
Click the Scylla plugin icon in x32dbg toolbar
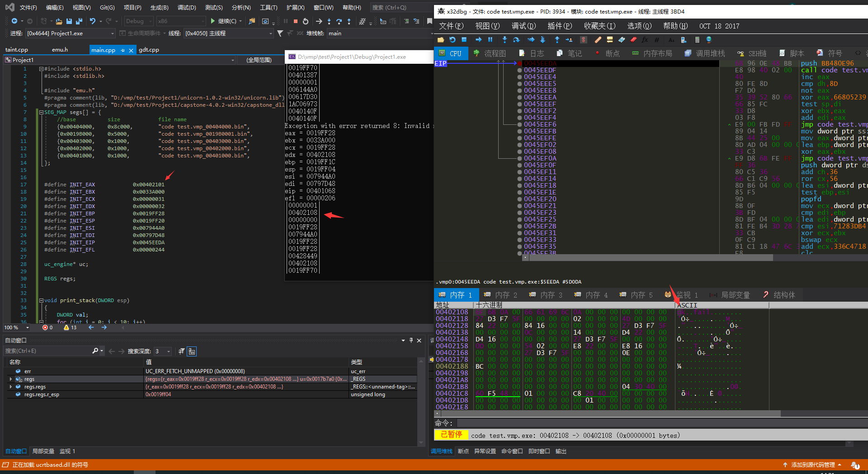point(583,40)
